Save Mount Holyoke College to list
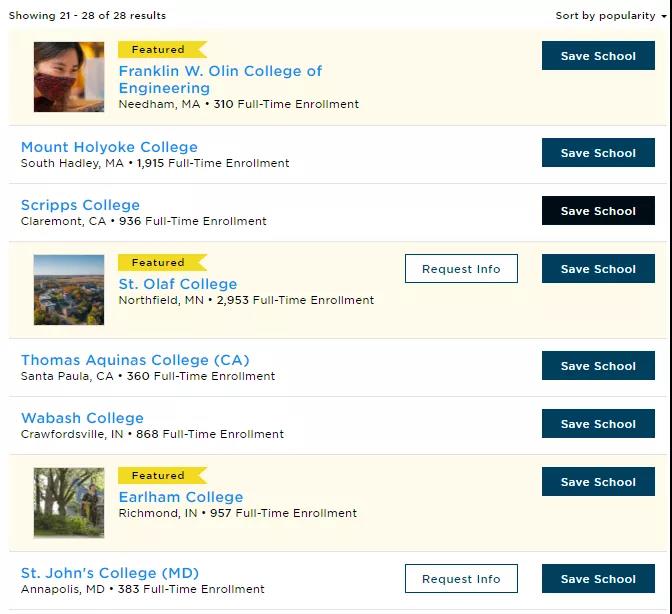The width and height of the screenshot is (672, 614). pos(598,153)
